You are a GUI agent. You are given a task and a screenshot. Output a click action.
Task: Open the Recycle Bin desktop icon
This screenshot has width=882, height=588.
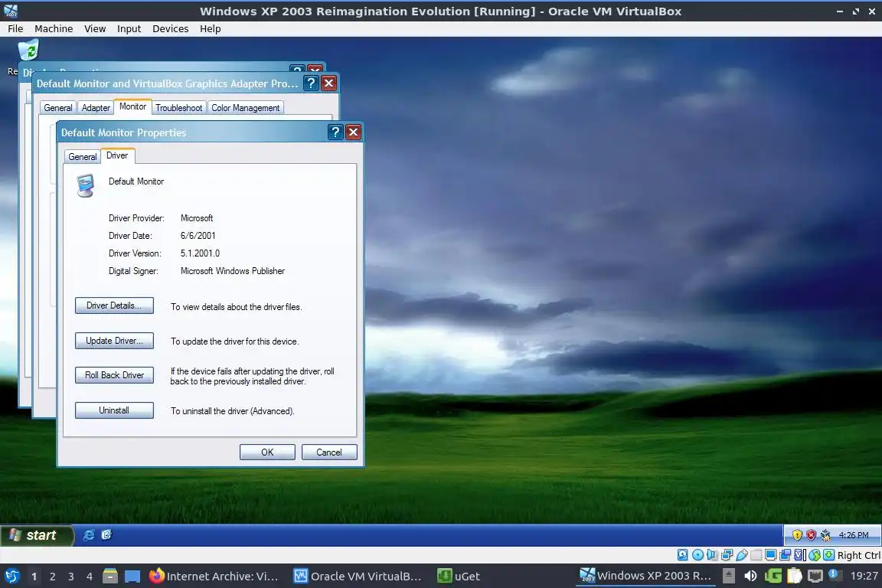(28, 50)
